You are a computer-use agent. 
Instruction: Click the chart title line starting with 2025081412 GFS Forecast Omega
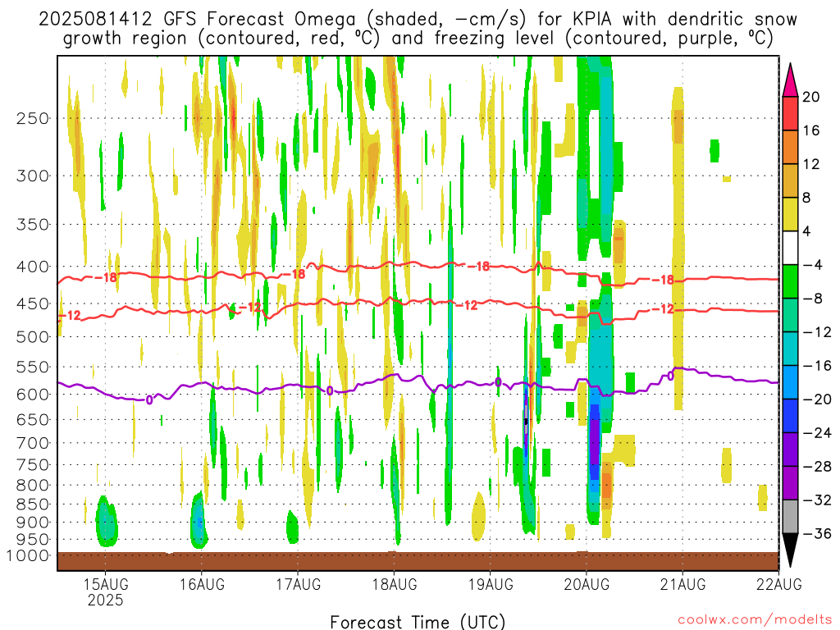[418, 19]
